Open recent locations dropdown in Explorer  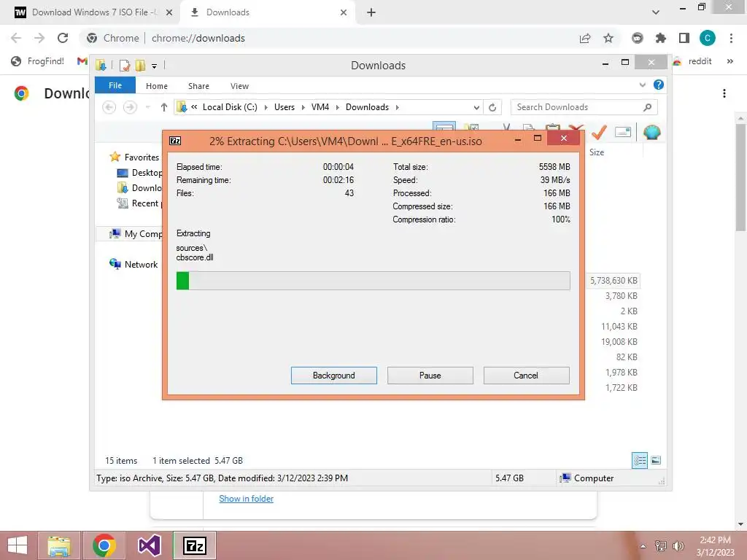(x=147, y=107)
